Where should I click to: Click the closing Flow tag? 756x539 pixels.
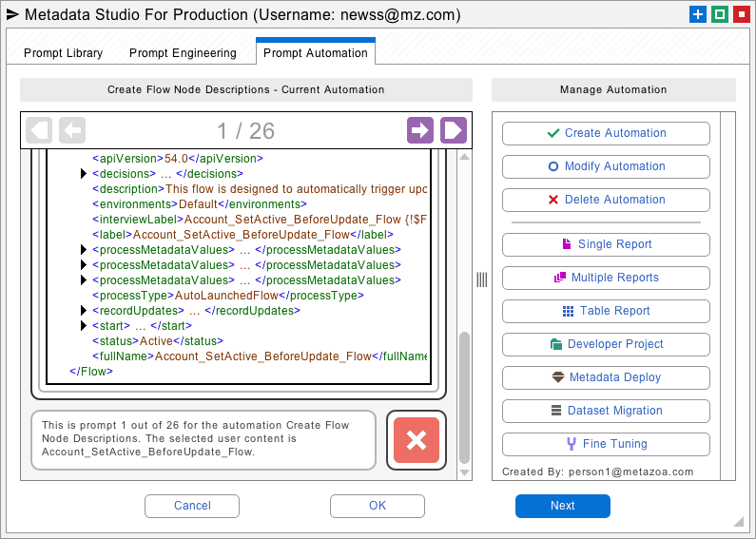[x=91, y=372]
